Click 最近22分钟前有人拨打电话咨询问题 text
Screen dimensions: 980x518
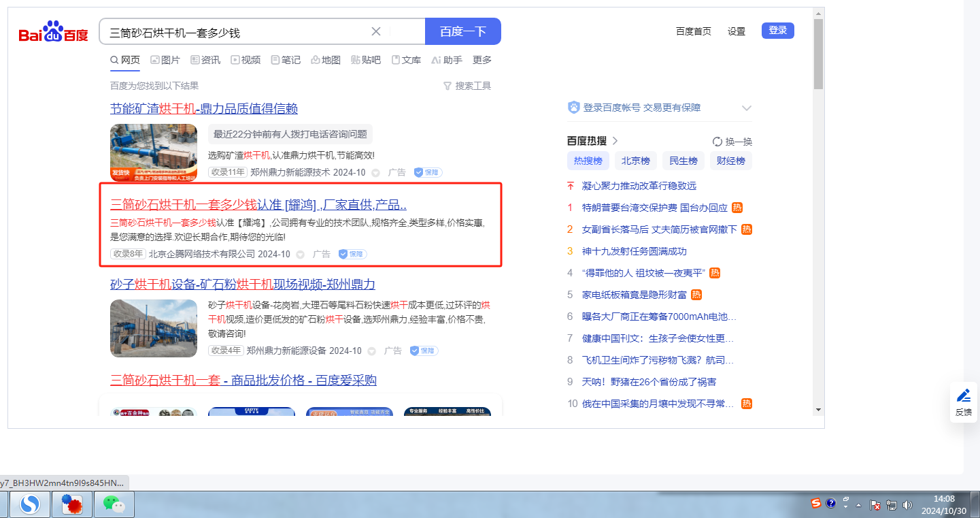click(x=290, y=134)
